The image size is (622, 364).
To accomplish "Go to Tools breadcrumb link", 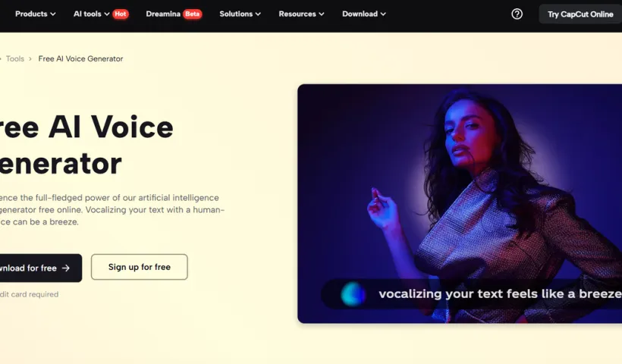I will point(15,59).
